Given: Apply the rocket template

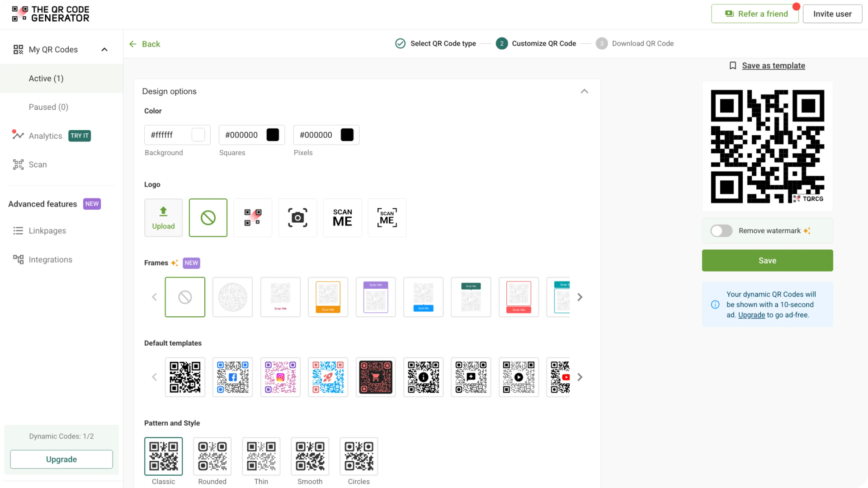Looking at the screenshot, I should (328, 377).
